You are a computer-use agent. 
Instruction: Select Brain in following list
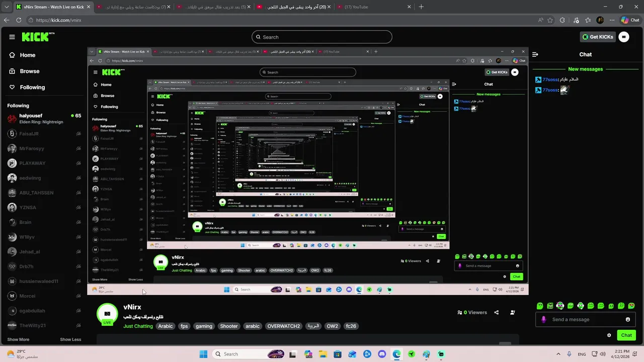tap(44, 222)
